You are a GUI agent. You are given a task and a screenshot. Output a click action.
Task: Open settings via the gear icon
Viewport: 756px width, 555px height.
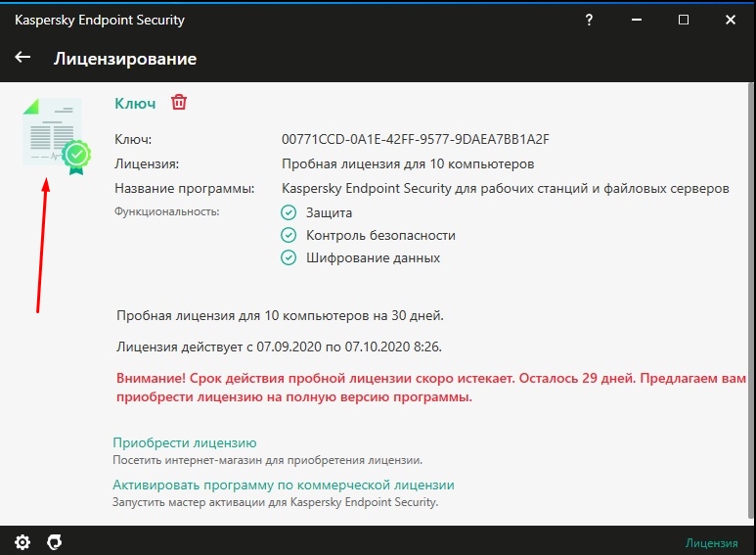pyautogui.click(x=22, y=542)
